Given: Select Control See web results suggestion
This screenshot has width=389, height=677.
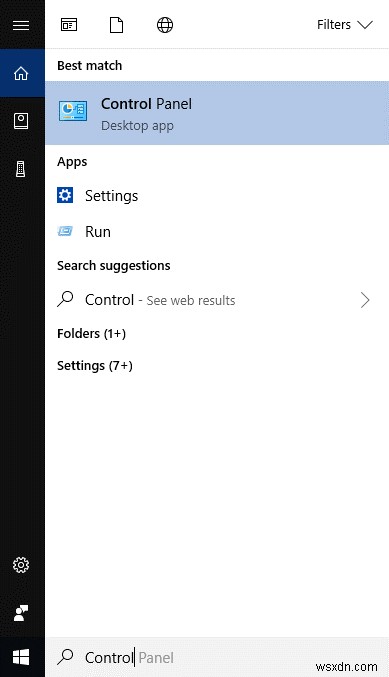Looking at the screenshot, I should point(217,300).
